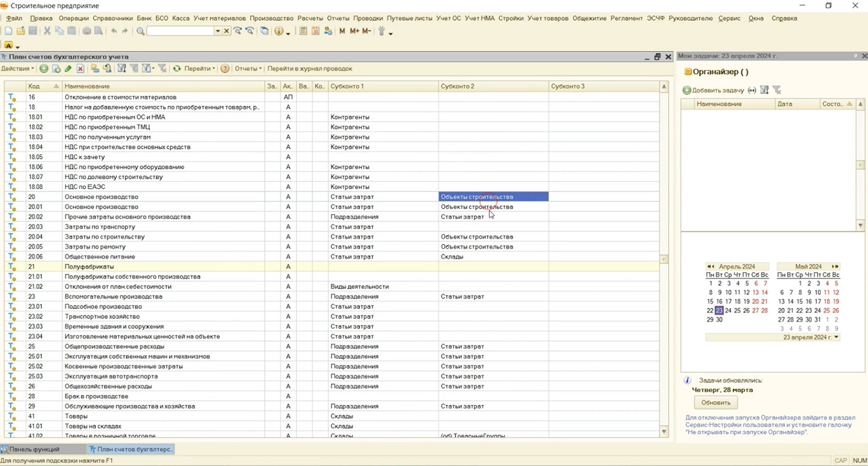This screenshot has width=868, height=466.
Task: Click the green refresh arrows icon
Action: 176,69
